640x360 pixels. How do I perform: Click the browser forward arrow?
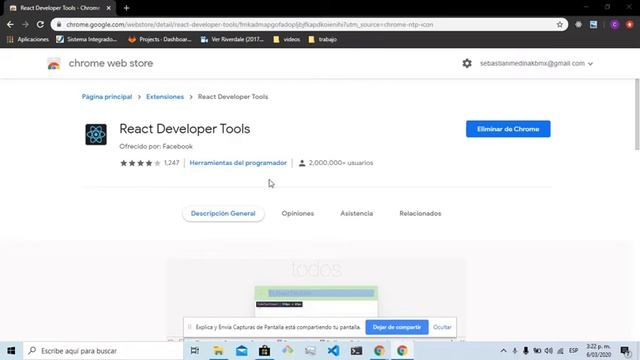[x=25, y=24]
